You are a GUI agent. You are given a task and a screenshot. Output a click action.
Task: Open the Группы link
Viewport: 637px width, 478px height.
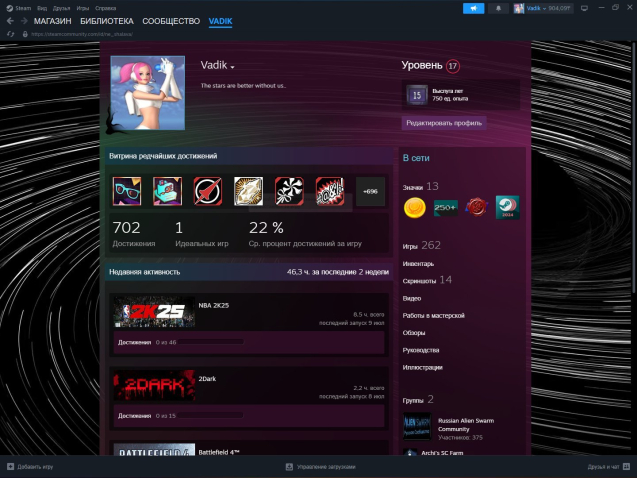(x=418, y=400)
